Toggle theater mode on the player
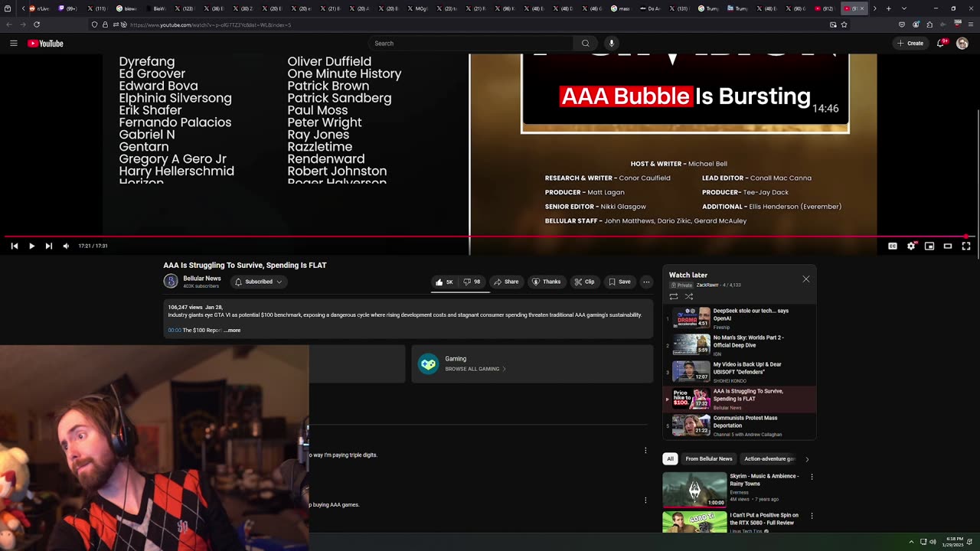This screenshot has height=551, width=980. [x=948, y=246]
